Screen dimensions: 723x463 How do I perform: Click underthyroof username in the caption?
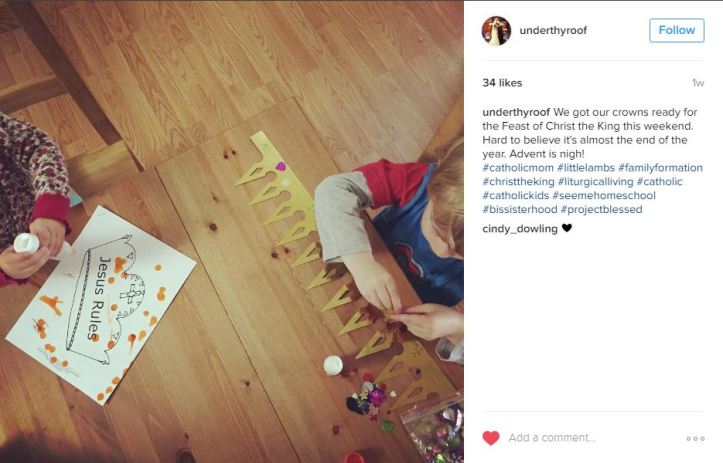click(516, 112)
